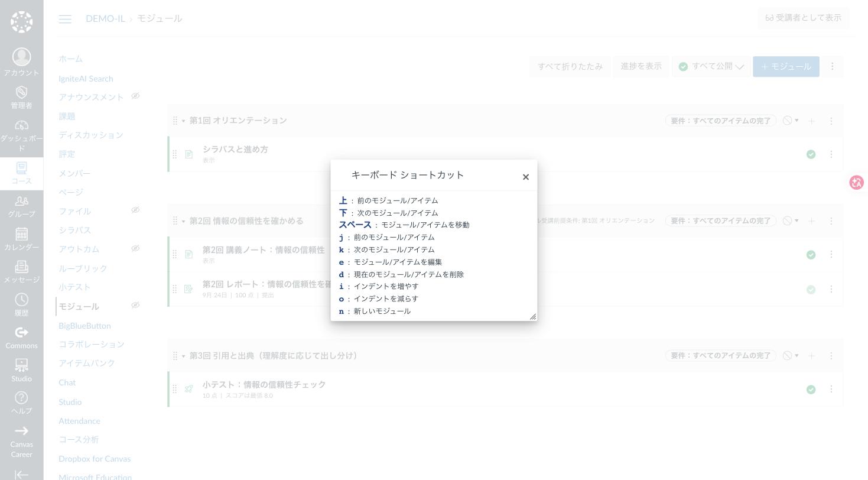
Task: Close the keyboard shortcuts dialog
Action: (525, 177)
